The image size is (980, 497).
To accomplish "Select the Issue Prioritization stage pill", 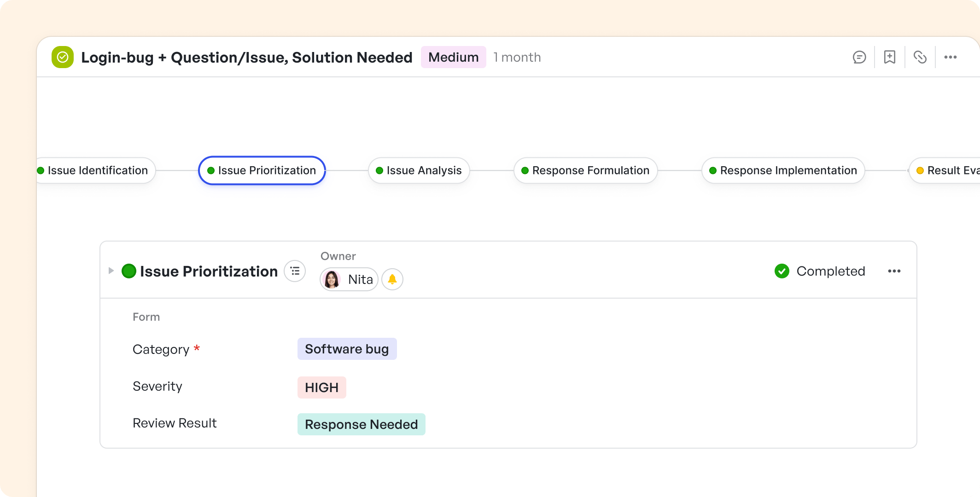I will click(x=262, y=170).
